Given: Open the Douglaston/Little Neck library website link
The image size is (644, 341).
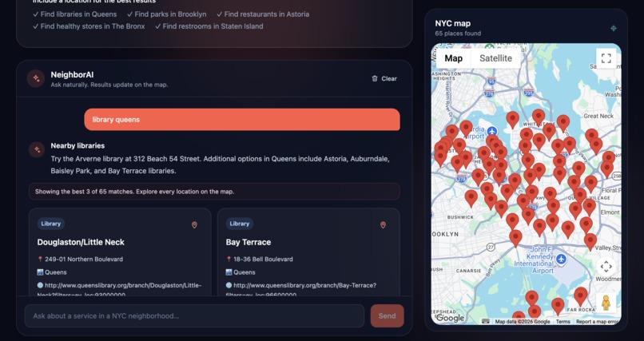Looking at the screenshot, I should [x=119, y=289].
